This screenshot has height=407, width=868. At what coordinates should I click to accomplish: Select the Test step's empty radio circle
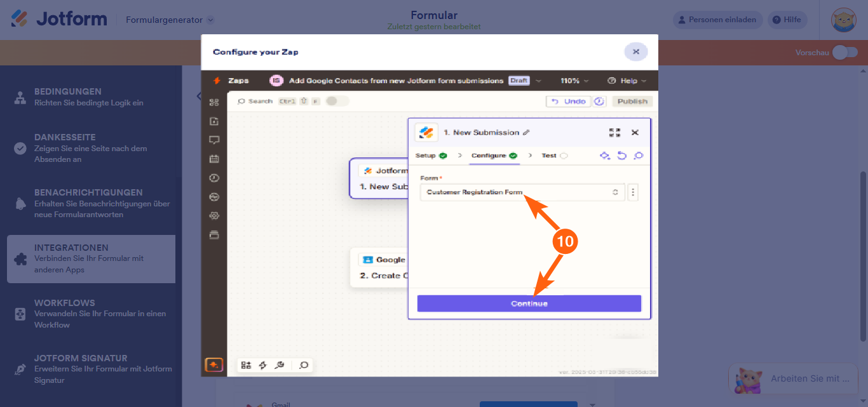564,155
